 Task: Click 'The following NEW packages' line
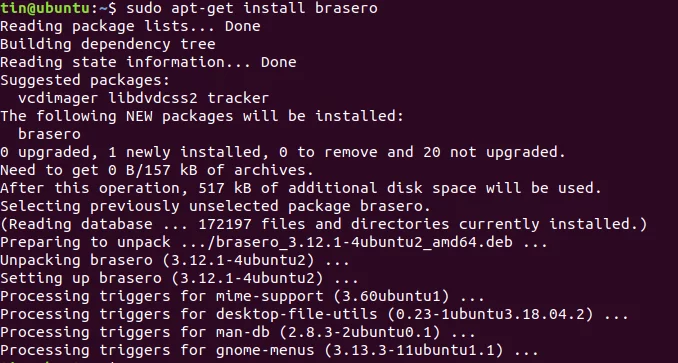pos(202,116)
